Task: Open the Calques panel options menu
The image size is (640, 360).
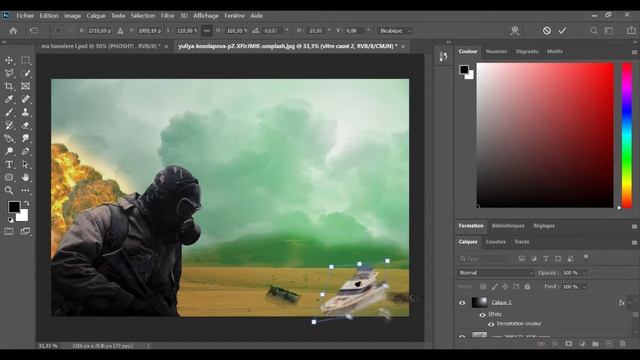Action: pos(634,242)
